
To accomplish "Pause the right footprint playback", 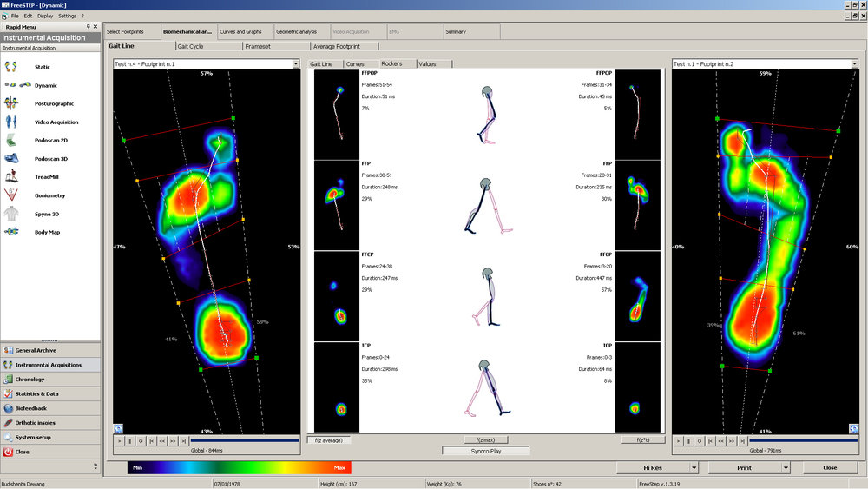I will [689, 441].
